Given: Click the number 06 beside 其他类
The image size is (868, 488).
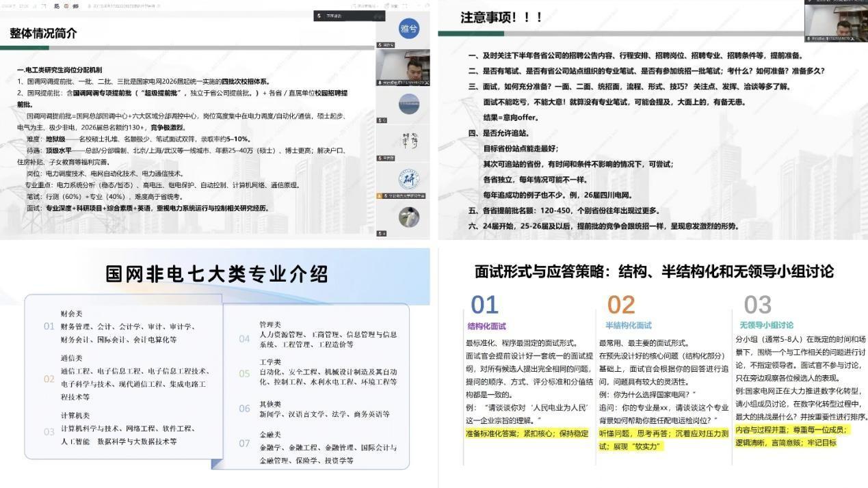Looking at the screenshot, I should (x=244, y=408).
